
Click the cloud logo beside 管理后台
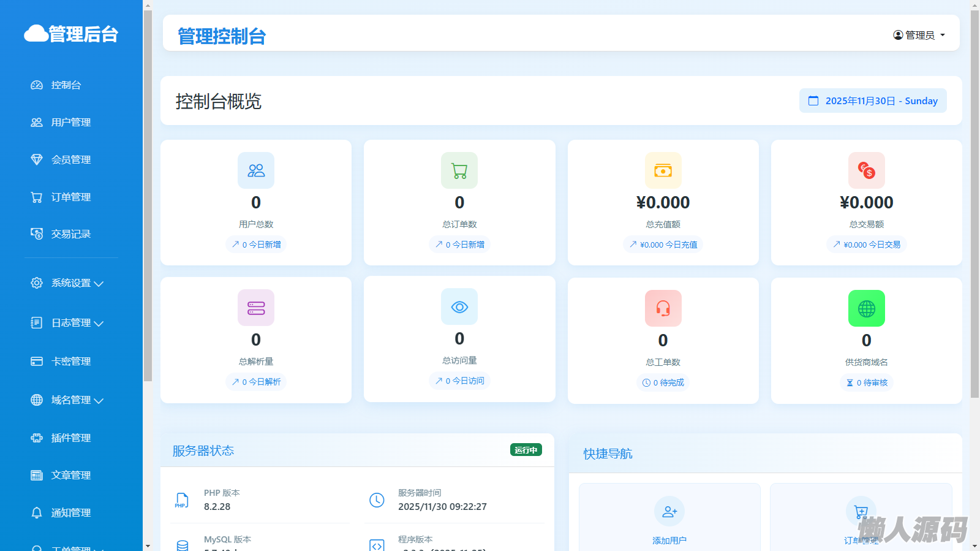pos(36,34)
